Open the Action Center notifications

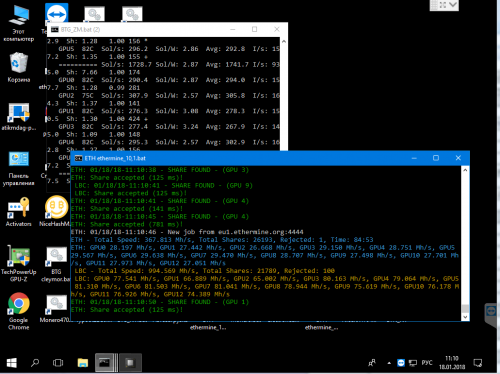(x=477, y=363)
